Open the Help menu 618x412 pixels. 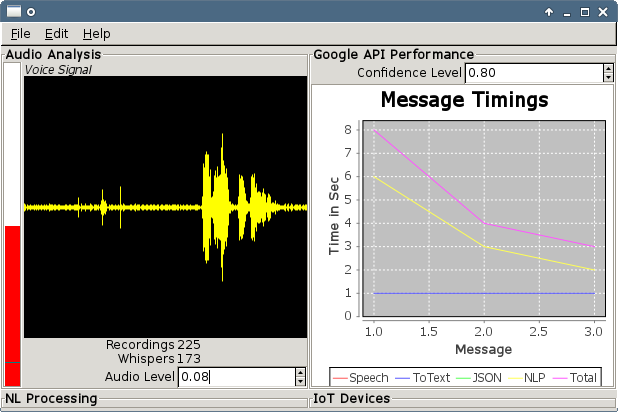(x=97, y=34)
